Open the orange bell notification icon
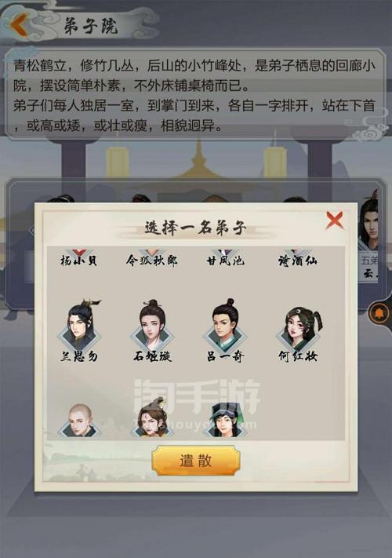The width and height of the screenshot is (392, 558). point(379,313)
